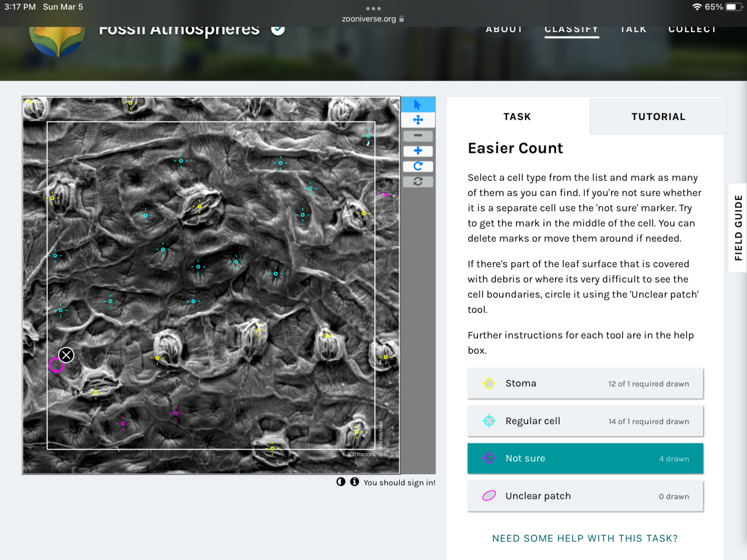Open the FIELD GUIDE side panel
This screenshot has width=747, height=560.
coord(738,228)
